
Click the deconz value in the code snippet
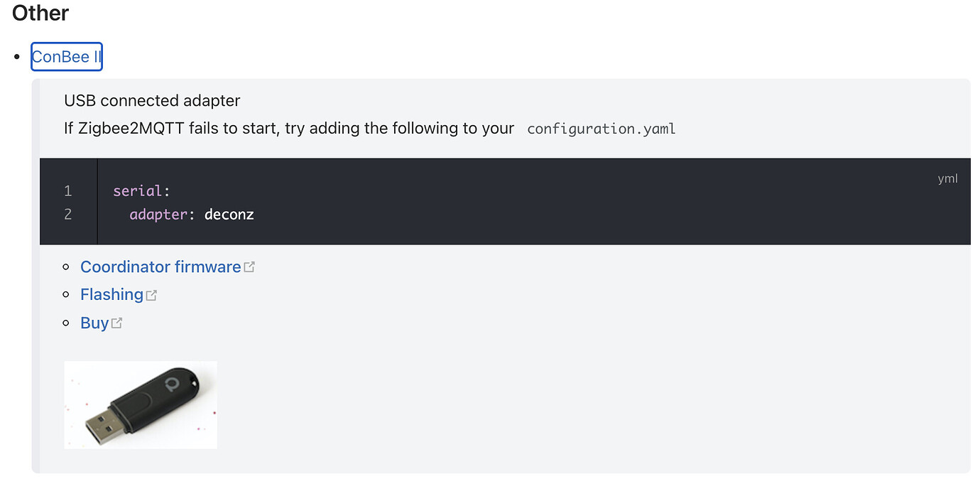click(x=229, y=214)
